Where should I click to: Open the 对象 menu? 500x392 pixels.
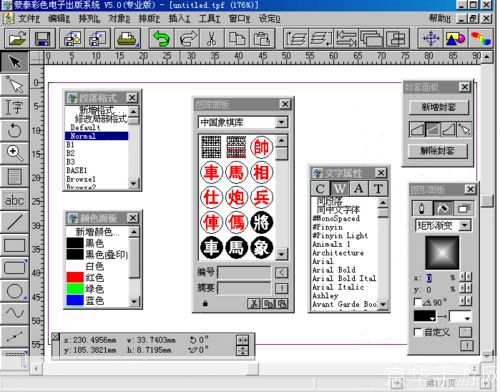(x=119, y=18)
